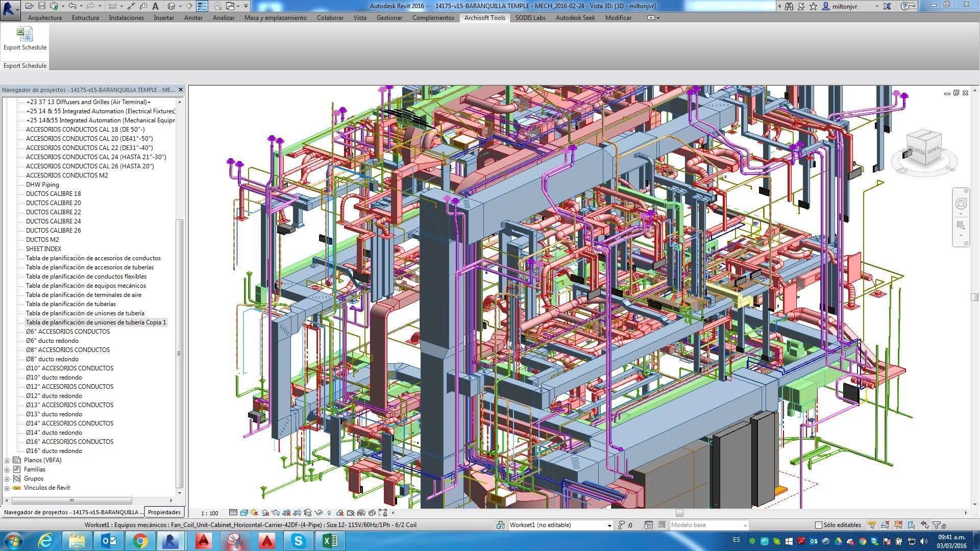980x551 pixels.
Task: Open the Autodesk help question mark icon
Action: click(x=905, y=6)
